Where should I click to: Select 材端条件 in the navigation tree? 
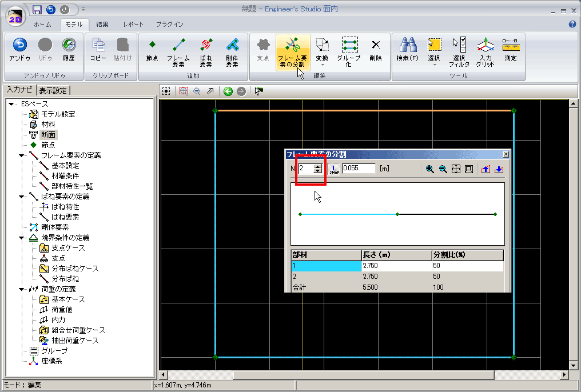[65, 176]
